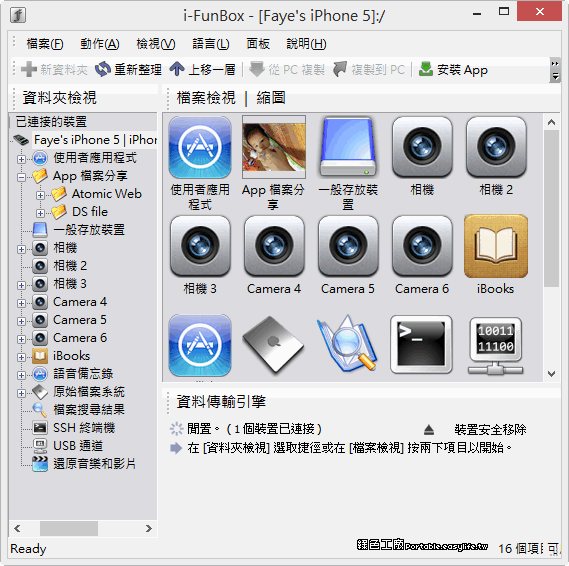Open 相機 icon in file view
This screenshot has height=566, width=569.
click(422, 147)
